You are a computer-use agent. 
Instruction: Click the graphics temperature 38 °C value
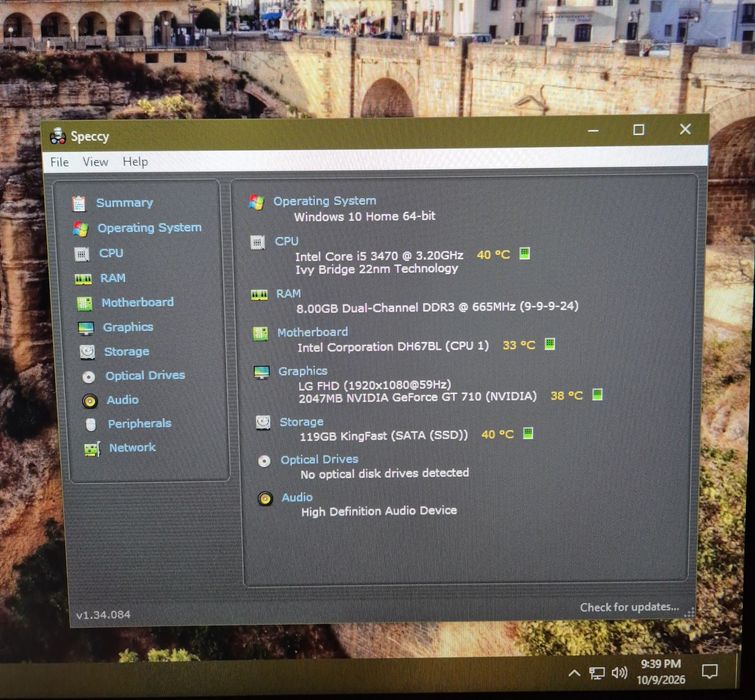tap(566, 396)
